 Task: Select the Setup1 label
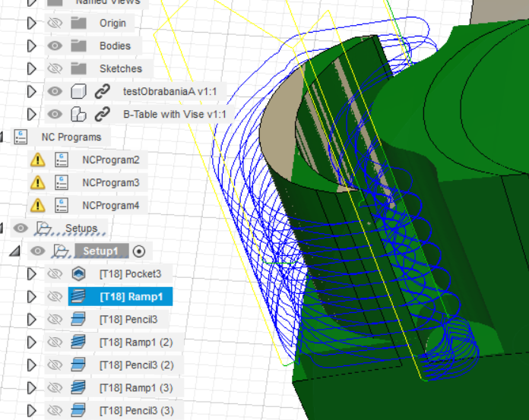[x=101, y=251]
